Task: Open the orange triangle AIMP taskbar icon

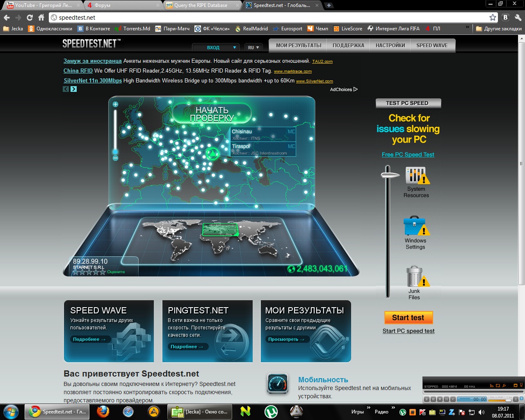Action: coord(153,412)
